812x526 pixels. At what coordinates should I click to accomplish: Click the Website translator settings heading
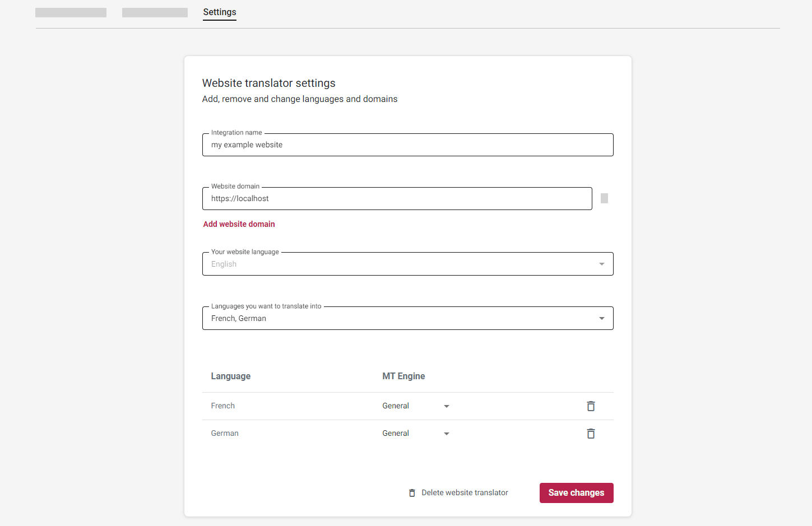click(269, 83)
